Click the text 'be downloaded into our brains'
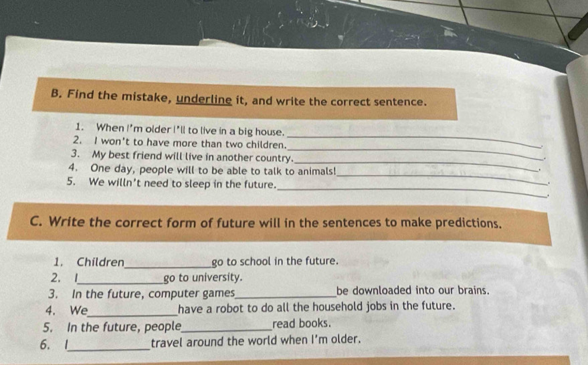 [414, 291]
